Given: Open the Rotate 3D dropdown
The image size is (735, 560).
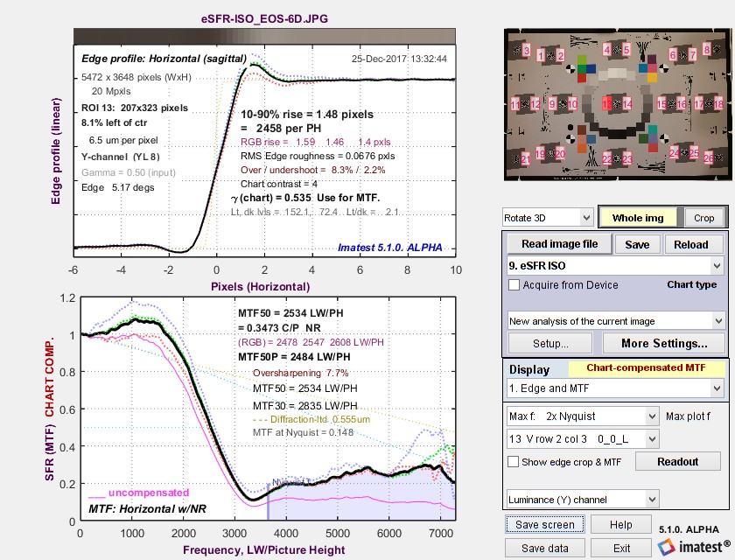Looking at the screenshot, I should click(x=548, y=218).
